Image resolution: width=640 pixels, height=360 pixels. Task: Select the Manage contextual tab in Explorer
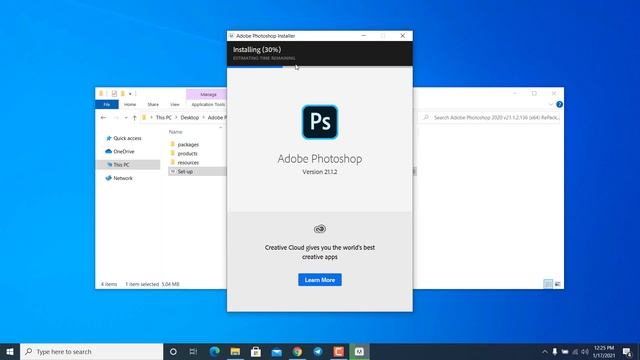[x=207, y=94]
